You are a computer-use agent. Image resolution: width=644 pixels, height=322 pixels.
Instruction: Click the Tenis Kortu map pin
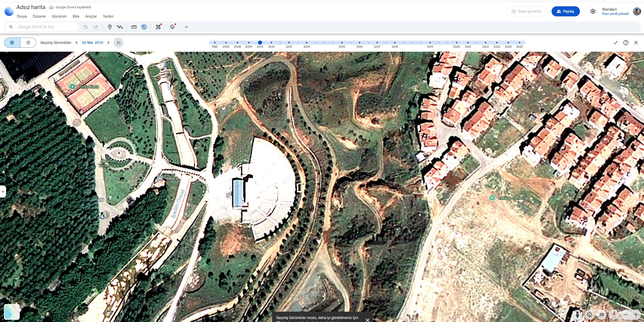coord(72,87)
